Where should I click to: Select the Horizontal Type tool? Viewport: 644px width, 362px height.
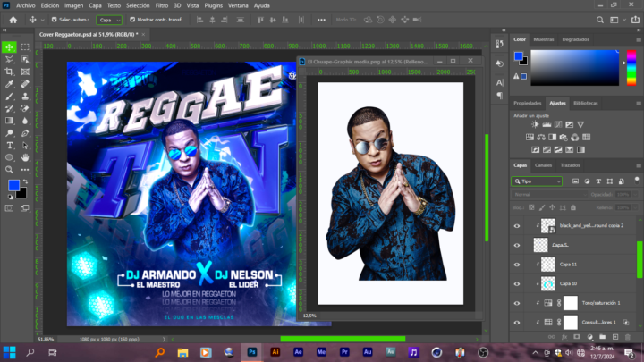9,146
